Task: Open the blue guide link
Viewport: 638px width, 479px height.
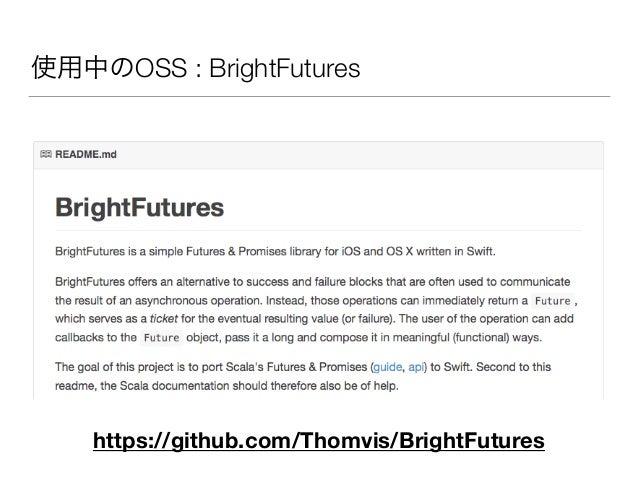Action: click(387, 367)
